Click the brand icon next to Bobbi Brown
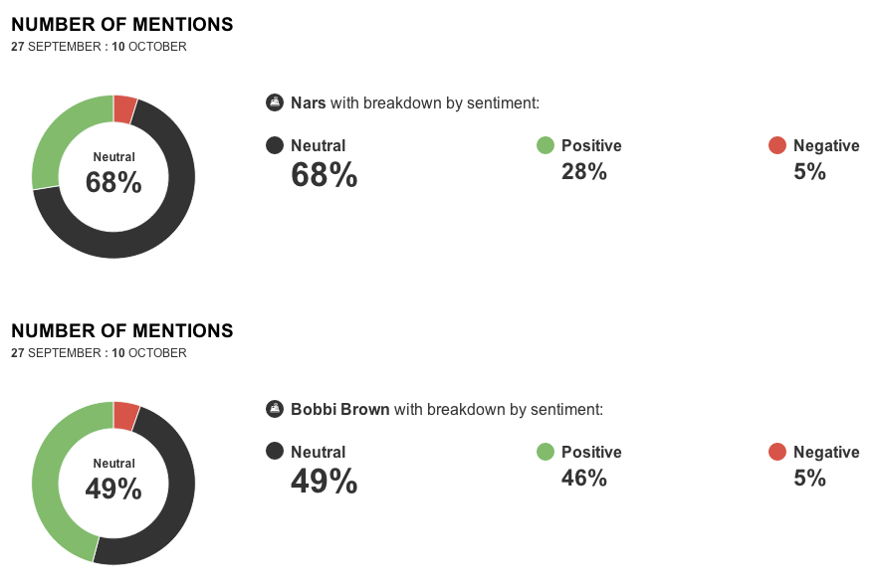Image resolution: width=875 pixels, height=588 pixels. click(x=275, y=409)
